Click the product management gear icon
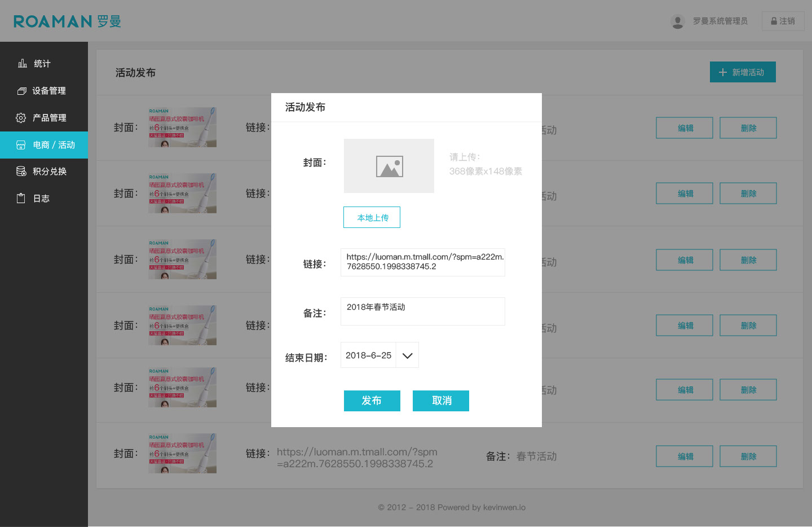812x527 pixels. click(x=21, y=118)
